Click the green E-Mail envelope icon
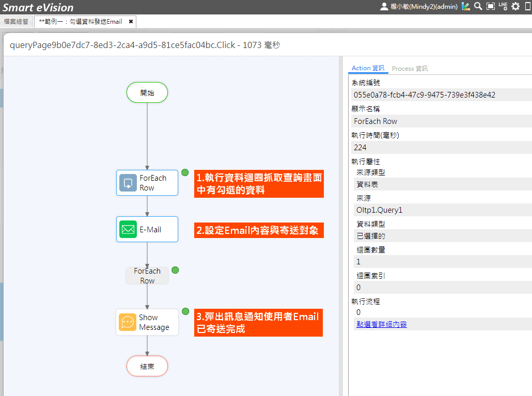 pos(128,230)
